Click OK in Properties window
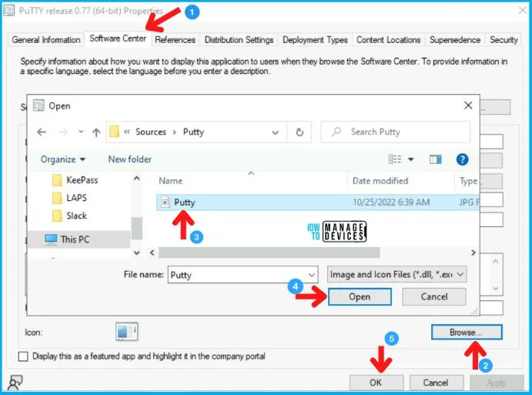The width and height of the screenshot is (532, 395). click(x=376, y=383)
